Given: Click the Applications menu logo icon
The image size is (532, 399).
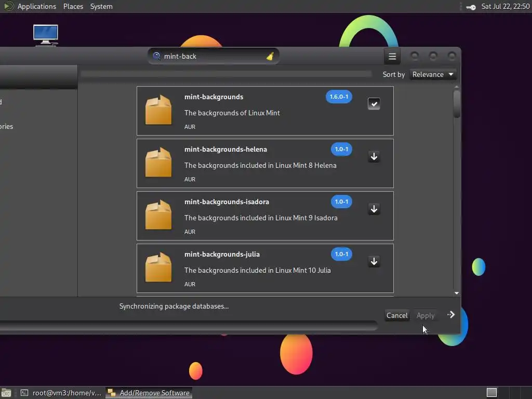Looking at the screenshot, I should (8, 6).
